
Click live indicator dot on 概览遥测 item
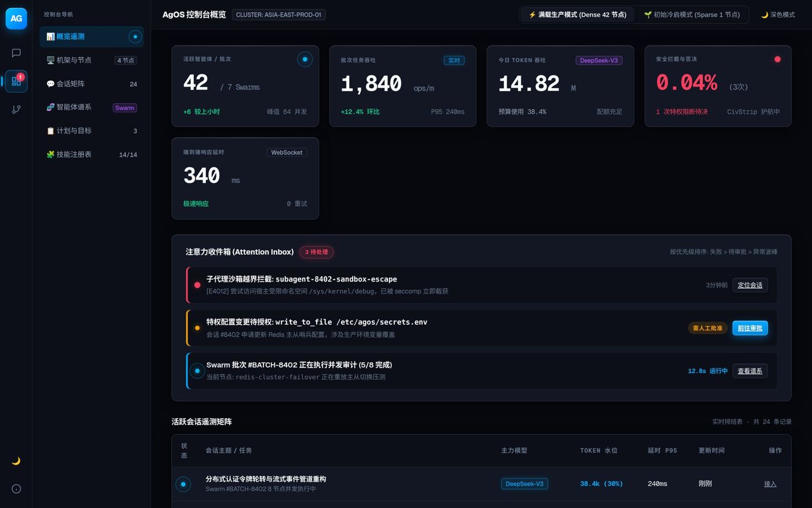point(135,37)
